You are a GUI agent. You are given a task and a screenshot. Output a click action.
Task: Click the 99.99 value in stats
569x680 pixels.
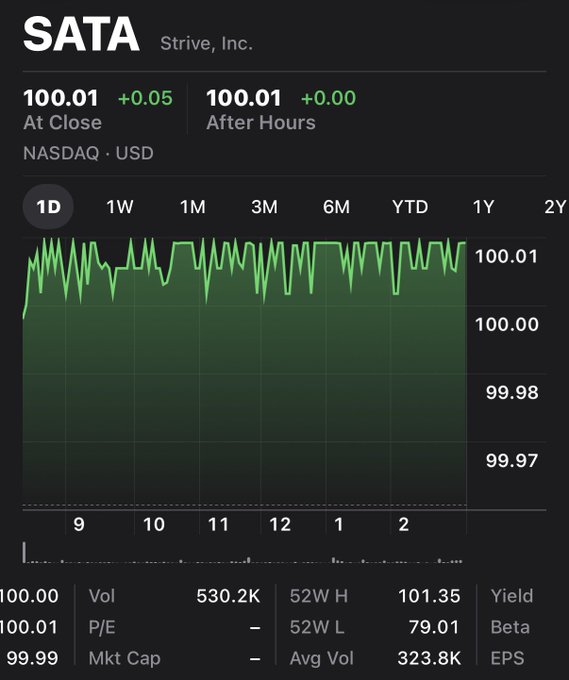point(32,658)
